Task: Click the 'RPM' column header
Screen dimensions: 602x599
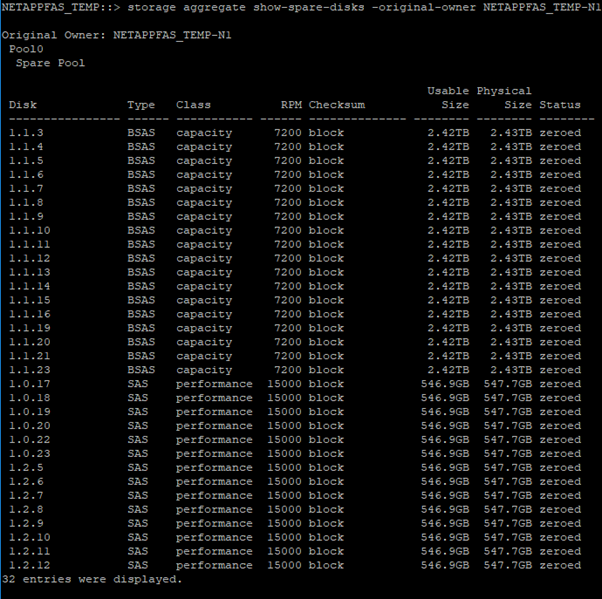Action: (x=291, y=105)
